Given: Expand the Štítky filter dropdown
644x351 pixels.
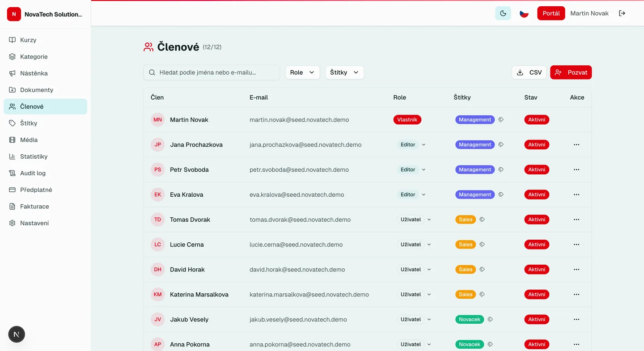Looking at the screenshot, I should [344, 72].
